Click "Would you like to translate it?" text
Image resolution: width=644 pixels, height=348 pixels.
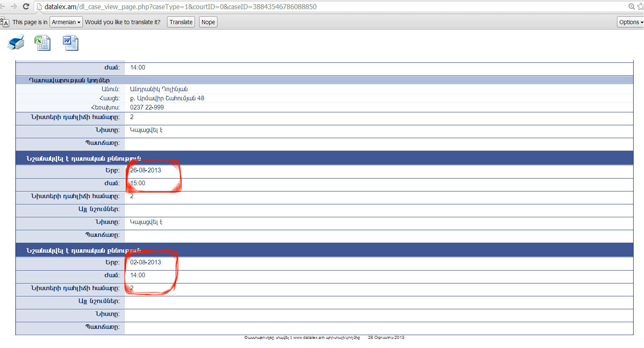122,22
